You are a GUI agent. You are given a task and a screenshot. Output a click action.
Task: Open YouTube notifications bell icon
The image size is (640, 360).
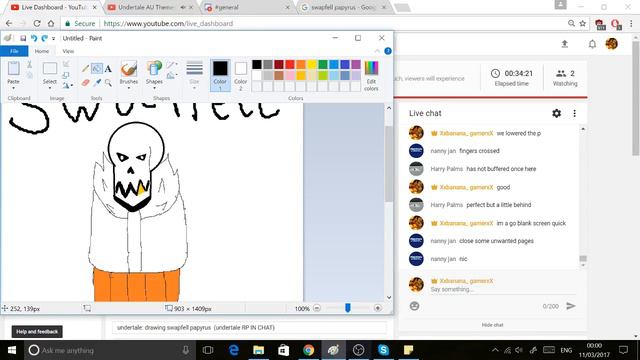pyautogui.click(x=592, y=44)
